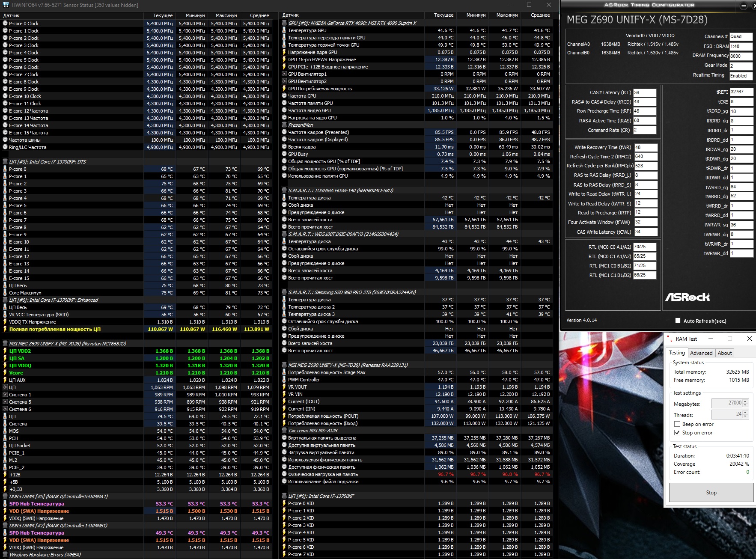
Task: Untick the Stop on error checkbox
Action: click(677, 433)
